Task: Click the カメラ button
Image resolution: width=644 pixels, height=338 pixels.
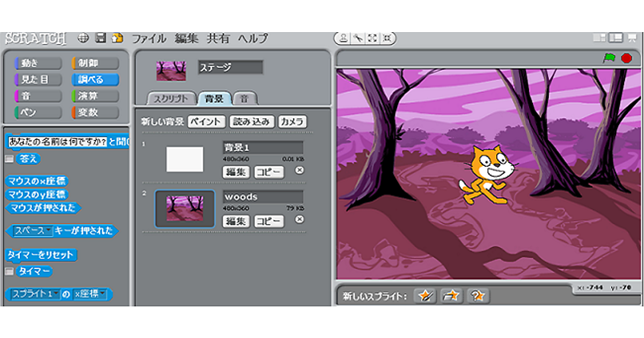Action: pos(293,122)
